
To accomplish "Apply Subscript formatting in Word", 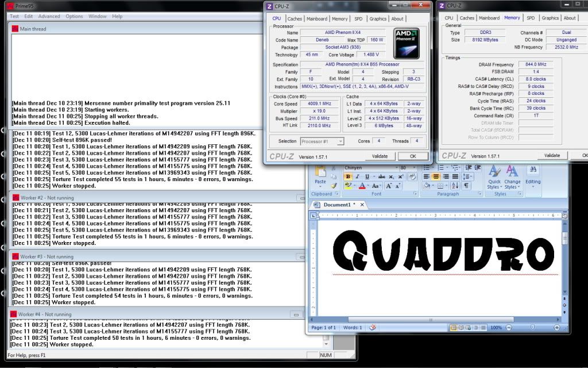I will (392, 177).
